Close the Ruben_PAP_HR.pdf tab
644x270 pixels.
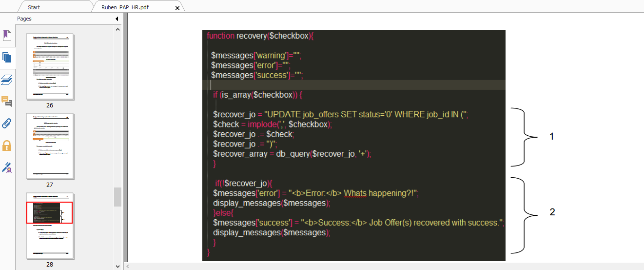coord(177,8)
